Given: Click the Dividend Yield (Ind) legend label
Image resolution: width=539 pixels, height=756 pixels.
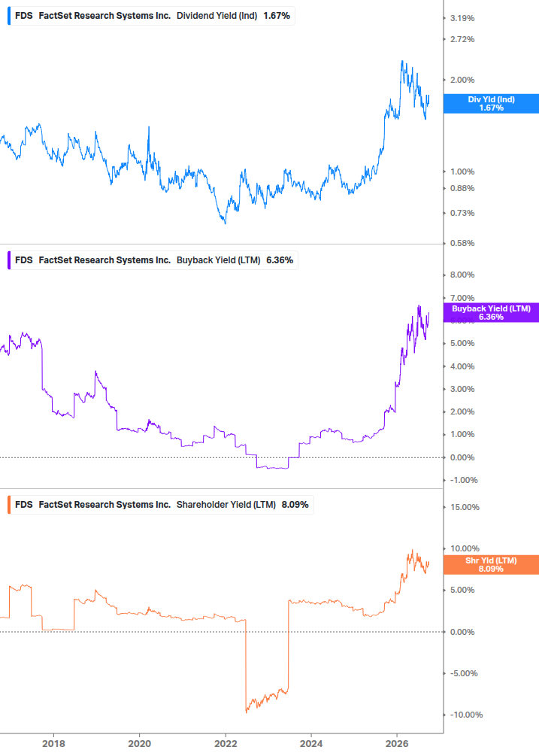Looking at the screenshot, I should tap(217, 16).
